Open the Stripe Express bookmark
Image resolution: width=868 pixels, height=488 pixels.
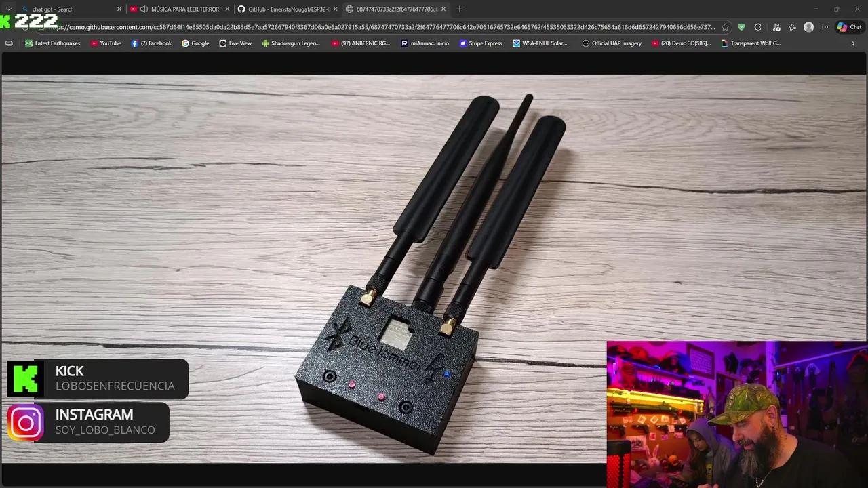[x=481, y=43]
